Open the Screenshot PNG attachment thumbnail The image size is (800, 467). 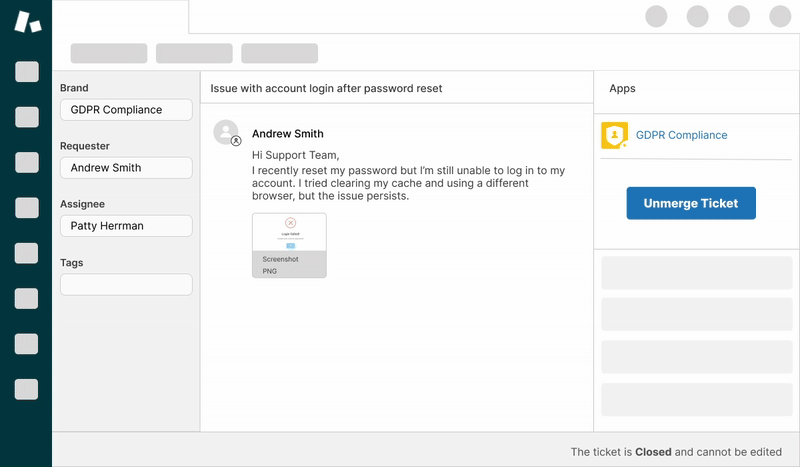289,245
